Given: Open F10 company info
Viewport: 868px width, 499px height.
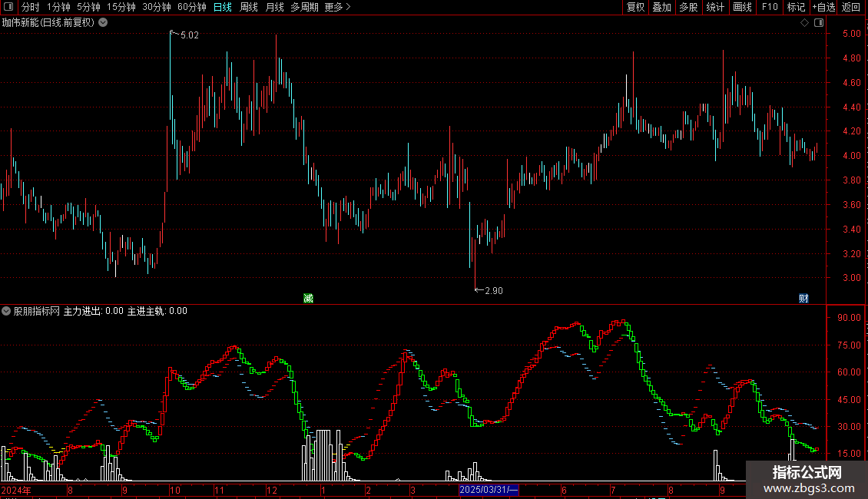Looking at the screenshot, I should pos(770,7).
